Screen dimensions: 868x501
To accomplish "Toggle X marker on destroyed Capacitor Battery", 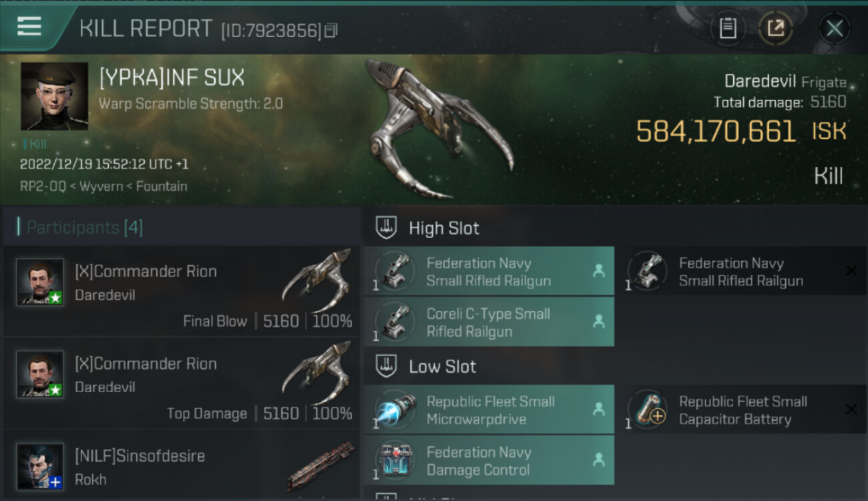I will pyautogui.click(x=851, y=409).
